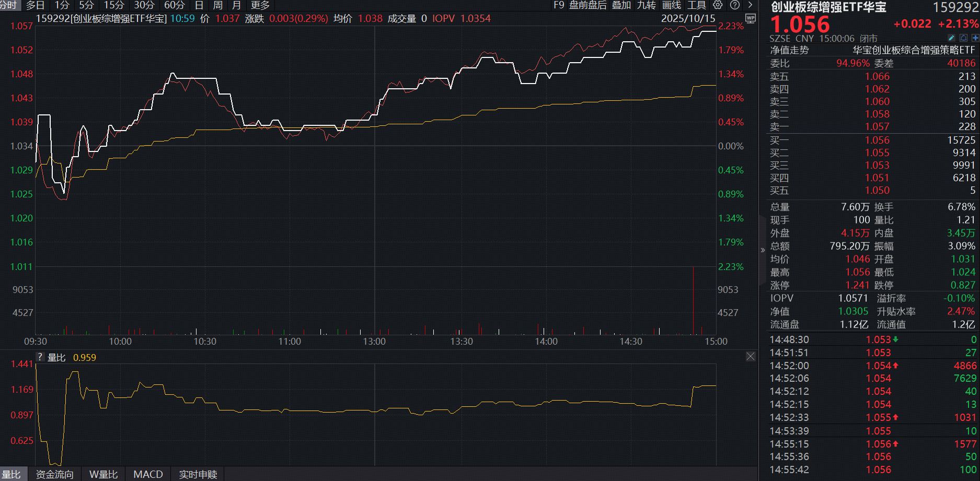Select the 画线 drawing lines button
980x481 pixels.
671,5
